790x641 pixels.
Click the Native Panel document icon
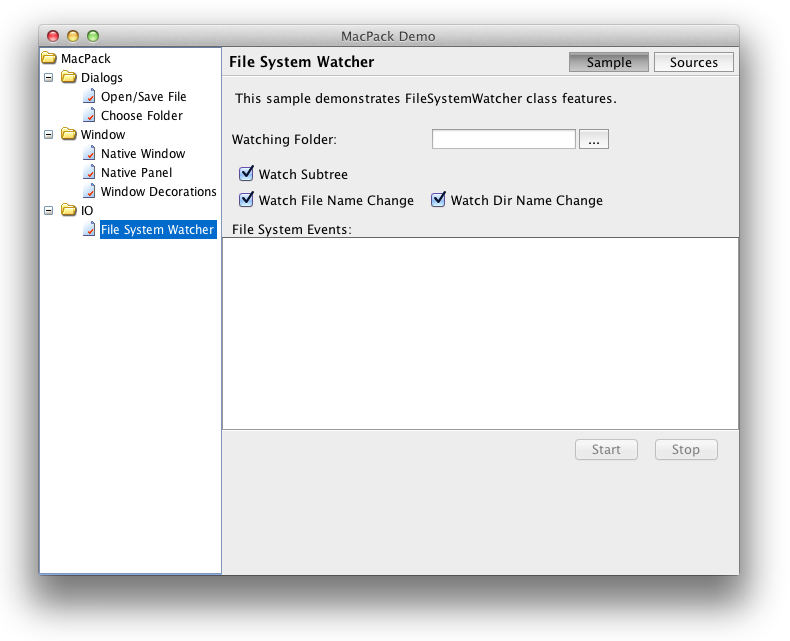coord(89,172)
